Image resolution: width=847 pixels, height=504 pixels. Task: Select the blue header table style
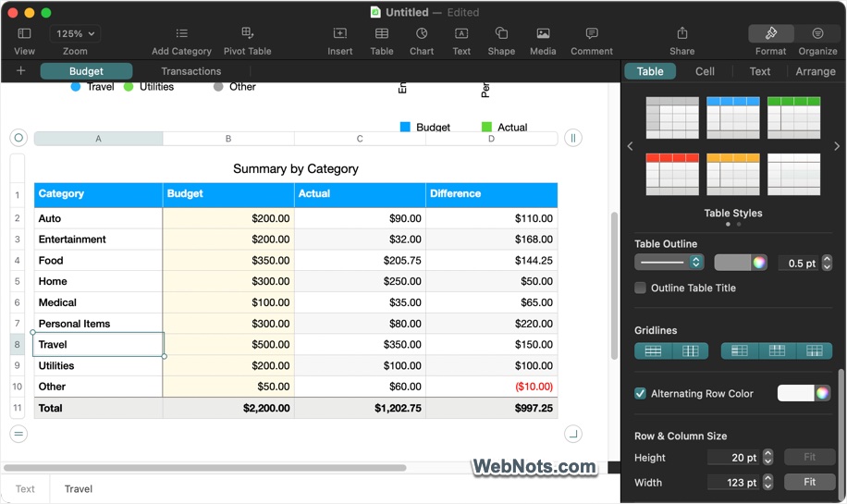(733, 117)
